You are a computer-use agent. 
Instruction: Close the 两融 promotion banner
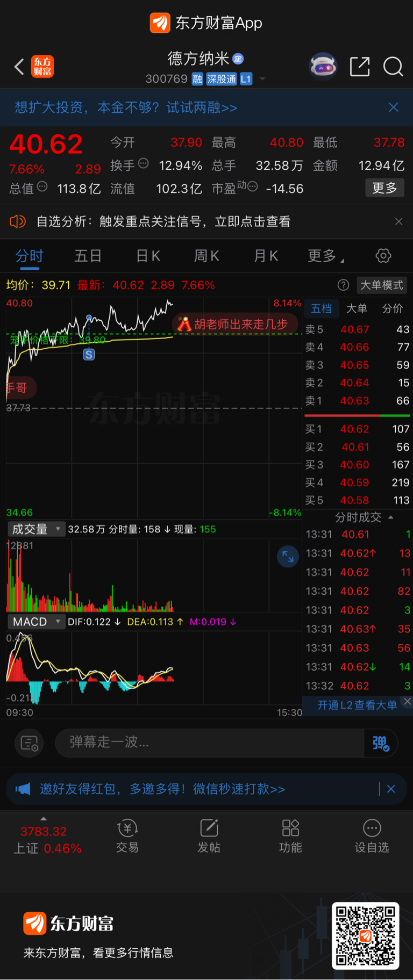(x=394, y=107)
